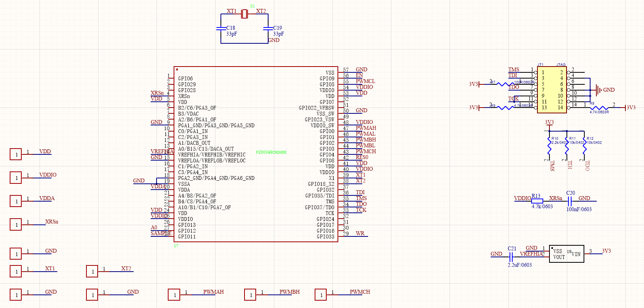Select the PWMBH test point pad
The height and width of the screenshot is (308, 644).
[250, 295]
